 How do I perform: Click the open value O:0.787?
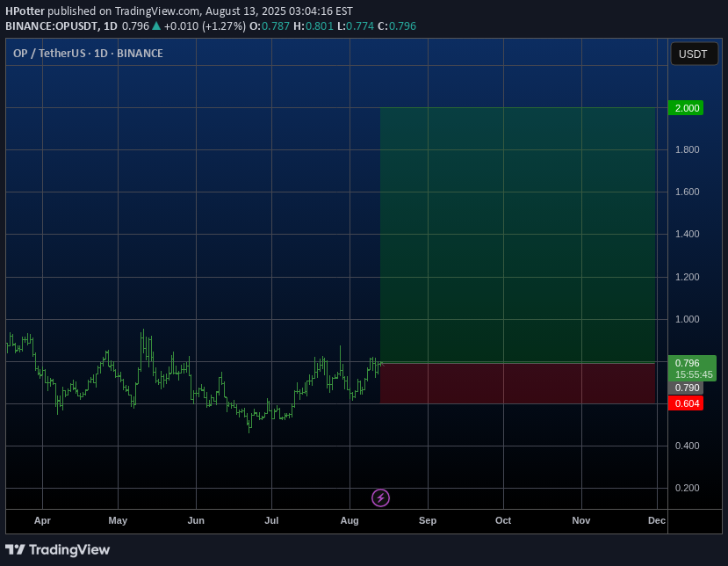pos(270,26)
